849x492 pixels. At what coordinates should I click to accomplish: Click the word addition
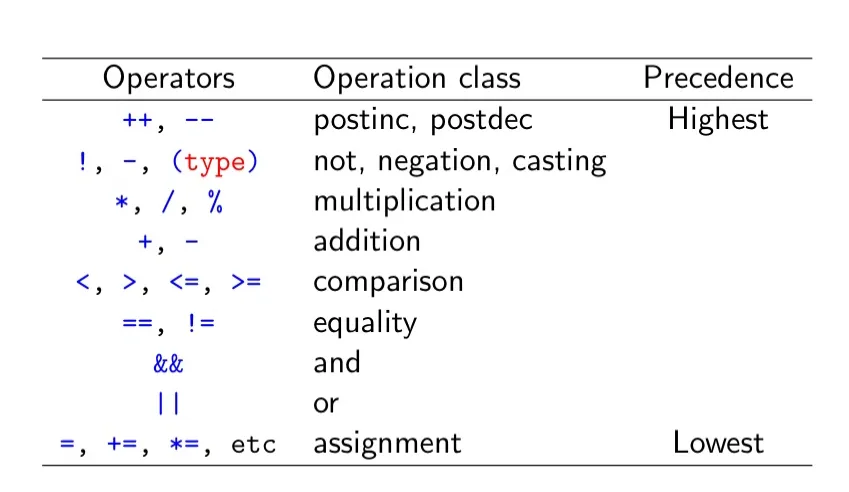[367, 241]
